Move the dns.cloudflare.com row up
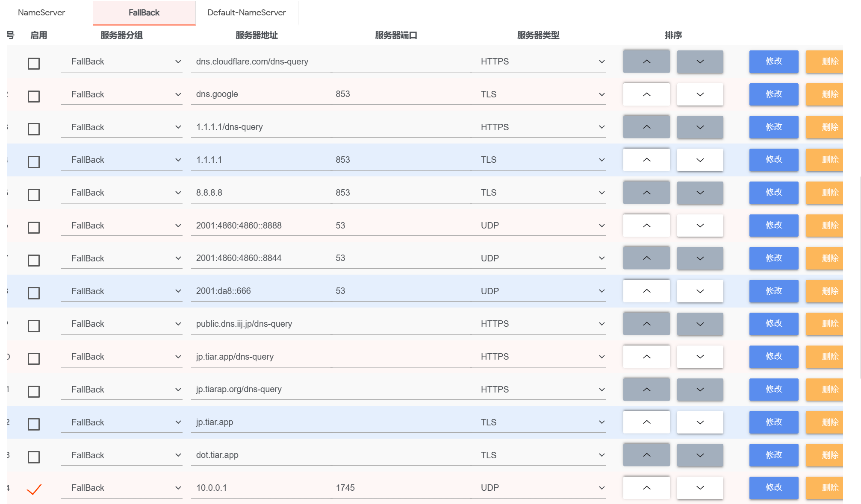 pos(646,62)
